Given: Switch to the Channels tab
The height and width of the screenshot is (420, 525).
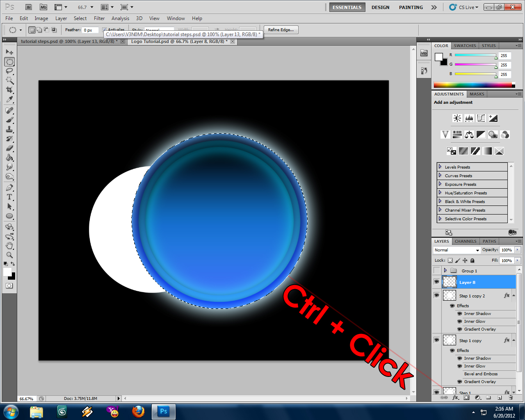Looking at the screenshot, I should (x=465, y=241).
